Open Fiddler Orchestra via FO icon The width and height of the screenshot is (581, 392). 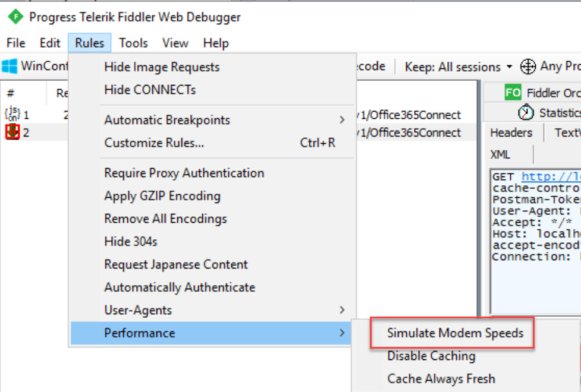click(x=513, y=93)
